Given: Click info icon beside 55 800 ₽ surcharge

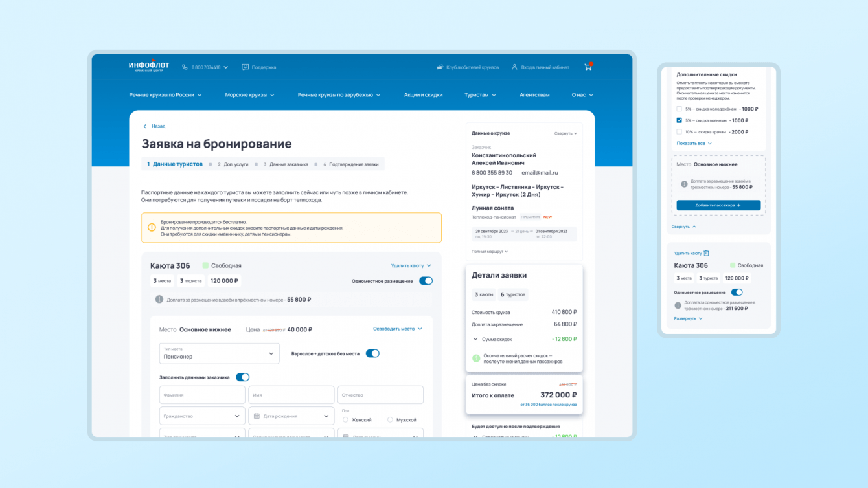Looking at the screenshot, I should pos(159,300).
